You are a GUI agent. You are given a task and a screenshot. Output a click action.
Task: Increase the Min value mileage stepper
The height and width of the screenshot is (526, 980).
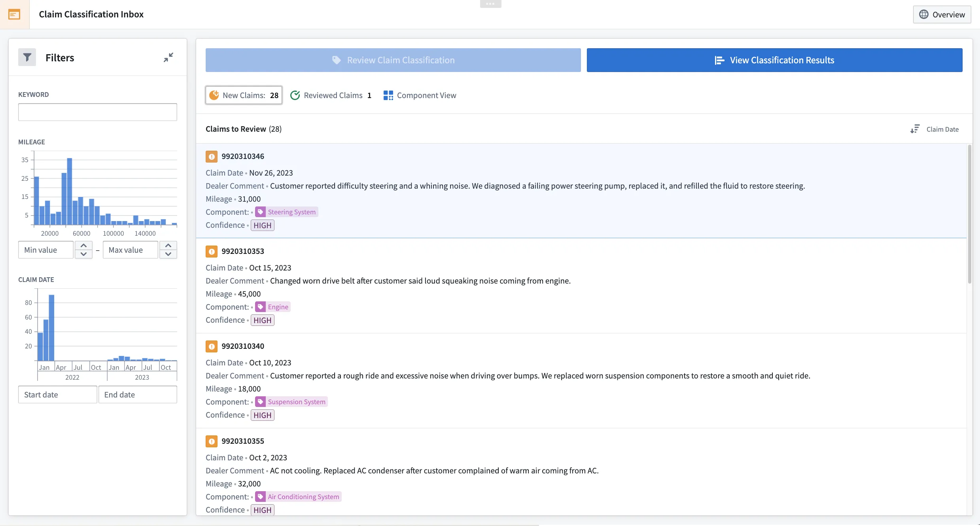(83, 246)
